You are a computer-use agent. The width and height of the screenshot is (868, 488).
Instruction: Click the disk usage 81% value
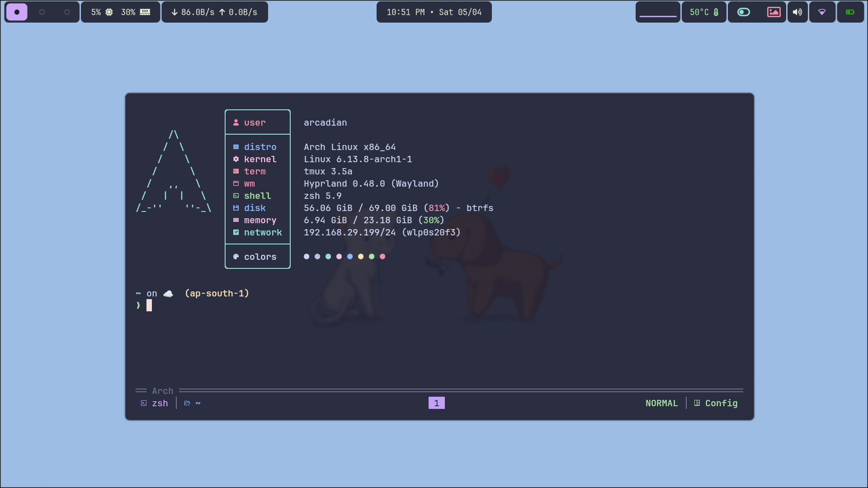[437, 208]
